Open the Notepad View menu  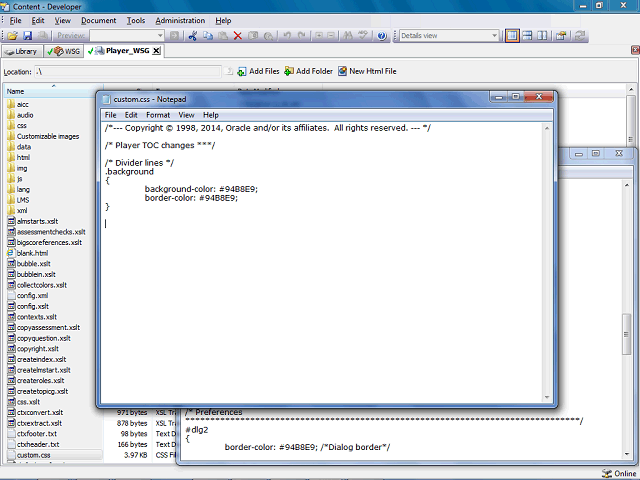coord(186,115)
